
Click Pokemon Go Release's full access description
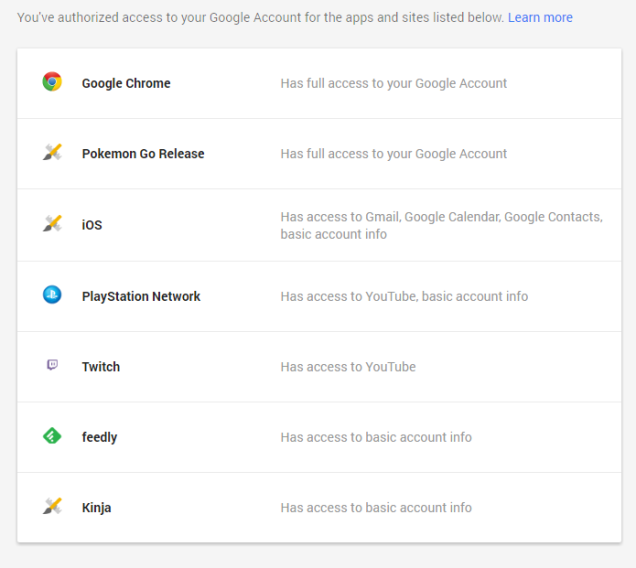pyautogui.click(x=393, y=154)
